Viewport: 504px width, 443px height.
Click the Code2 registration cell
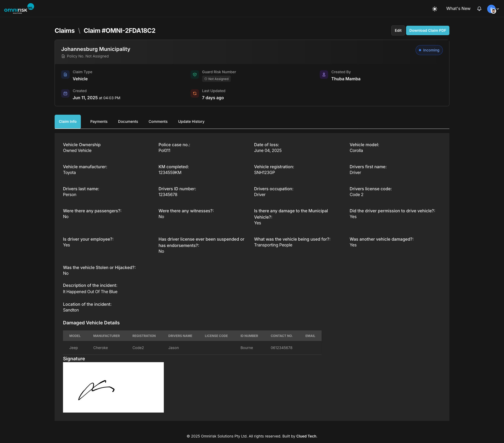(138, 348)
